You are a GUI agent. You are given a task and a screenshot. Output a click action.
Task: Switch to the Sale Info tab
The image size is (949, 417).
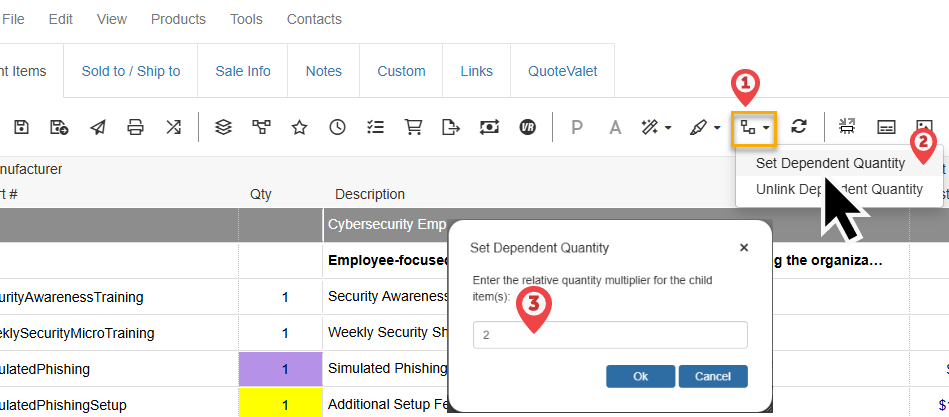(243, 71)
